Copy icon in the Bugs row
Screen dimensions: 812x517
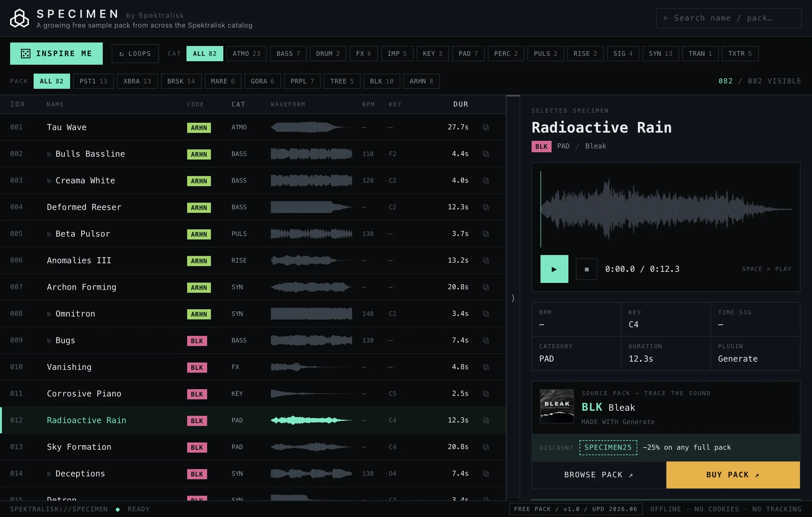[x=486, y=340]
